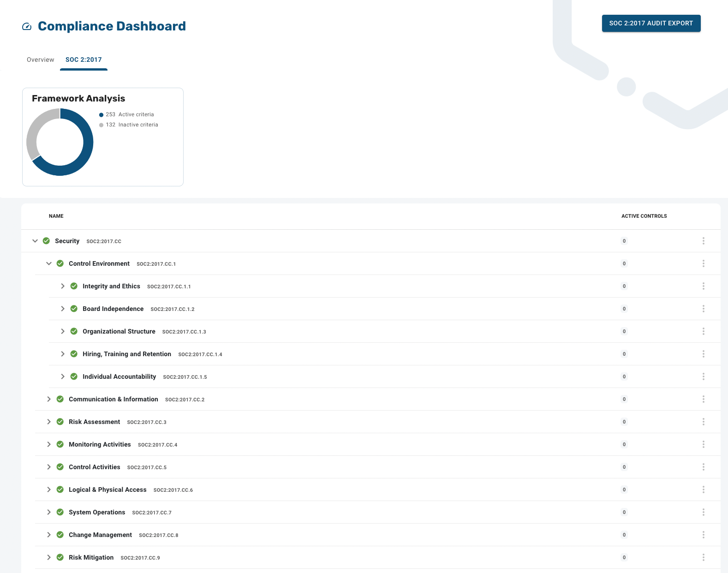Open kebab menu for Hiring, Training and Retention

pos(703,354)
